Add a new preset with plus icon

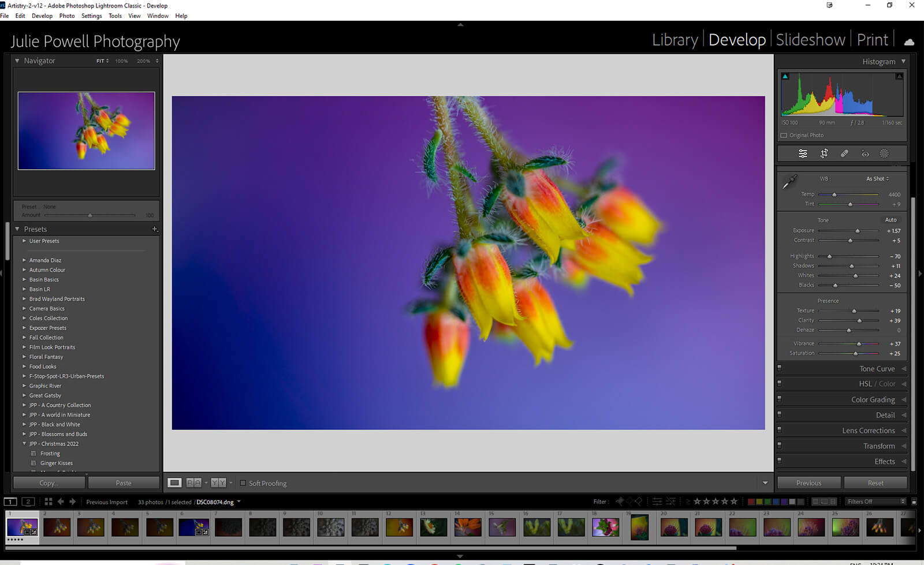pyautogui.click(x=155, y=229)
